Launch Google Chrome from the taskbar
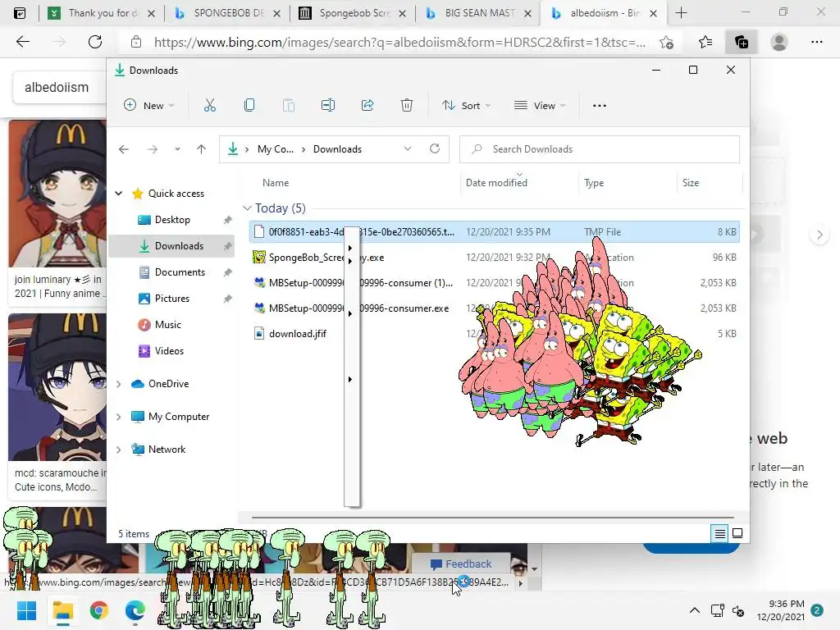Screen dimensions: 840x630 pos(99,610)
